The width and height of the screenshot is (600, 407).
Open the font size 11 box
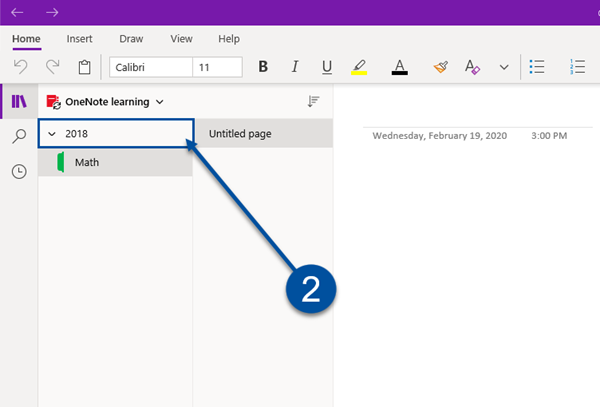(217, 67)
